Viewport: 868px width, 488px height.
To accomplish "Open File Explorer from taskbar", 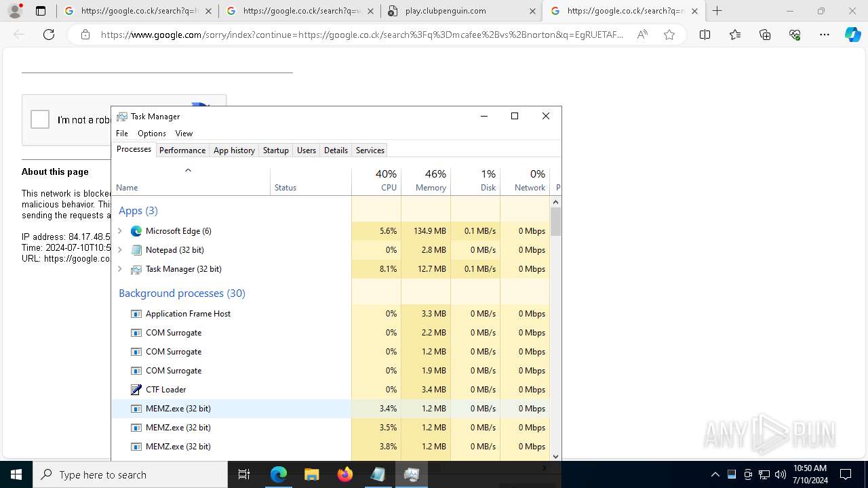I will (x=311, y=474).
